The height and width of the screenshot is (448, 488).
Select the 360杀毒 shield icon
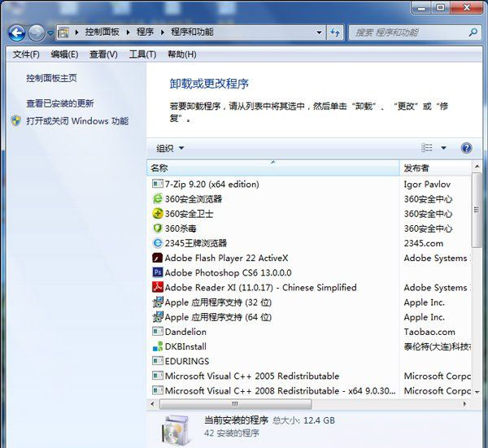pyautogui.click(x=158, y=228)
